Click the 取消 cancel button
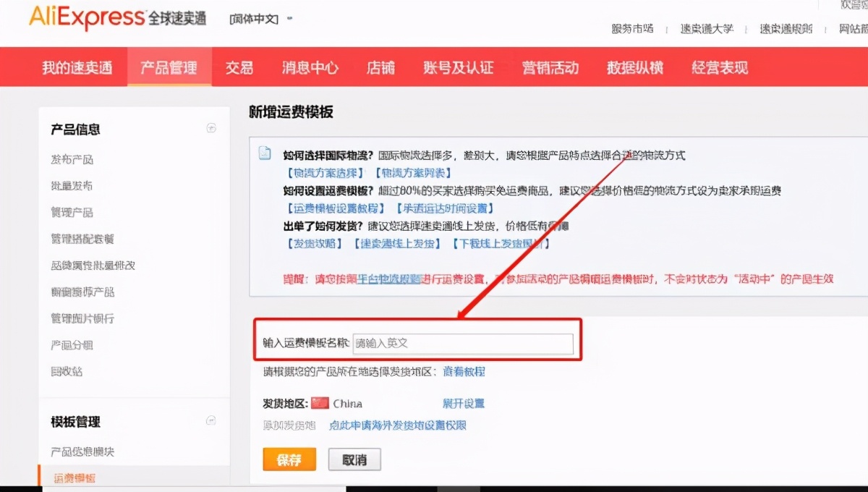This screenshot has height=492, width=868. coord(354,459)
